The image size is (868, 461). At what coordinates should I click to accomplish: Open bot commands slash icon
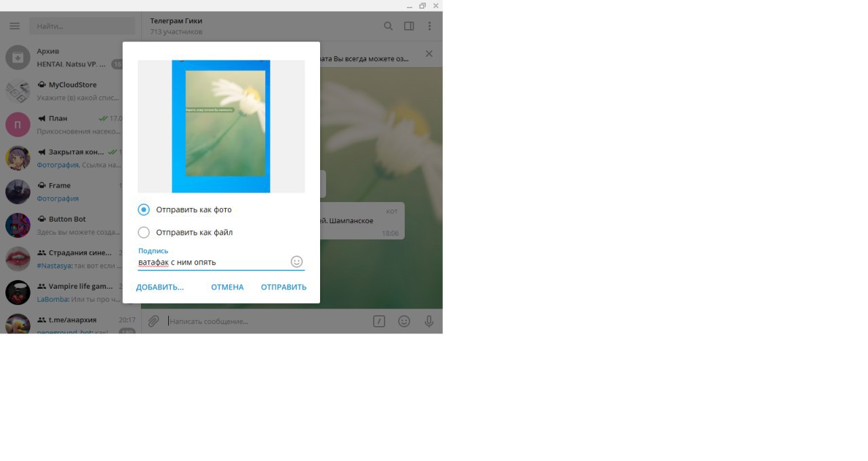coord(379,321)
